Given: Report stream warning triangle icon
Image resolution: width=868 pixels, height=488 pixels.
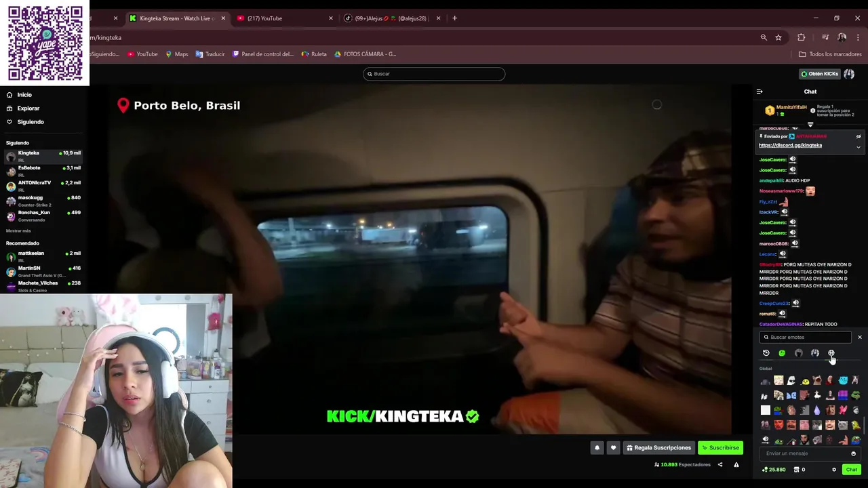Looking at the screenshot, I should [x=736, y=465].
